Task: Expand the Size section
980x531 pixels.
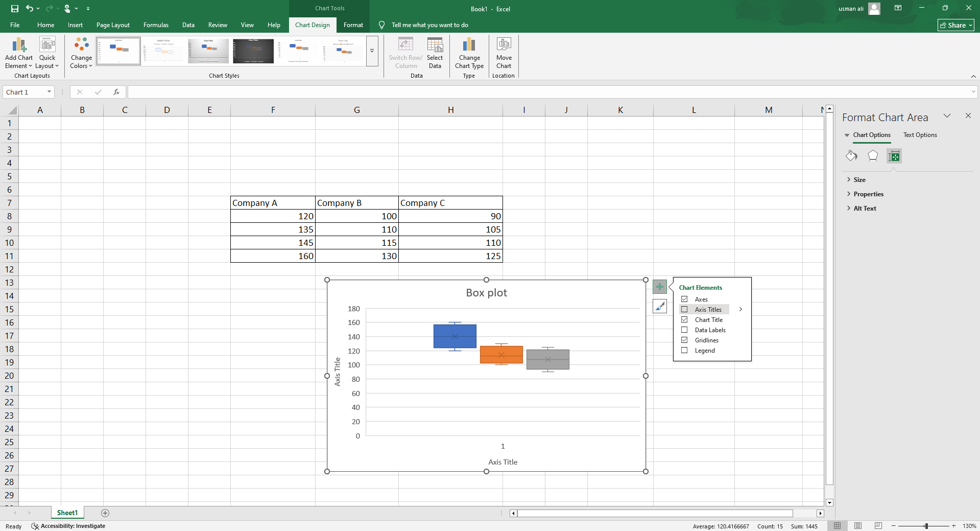Action: (856, 179)
